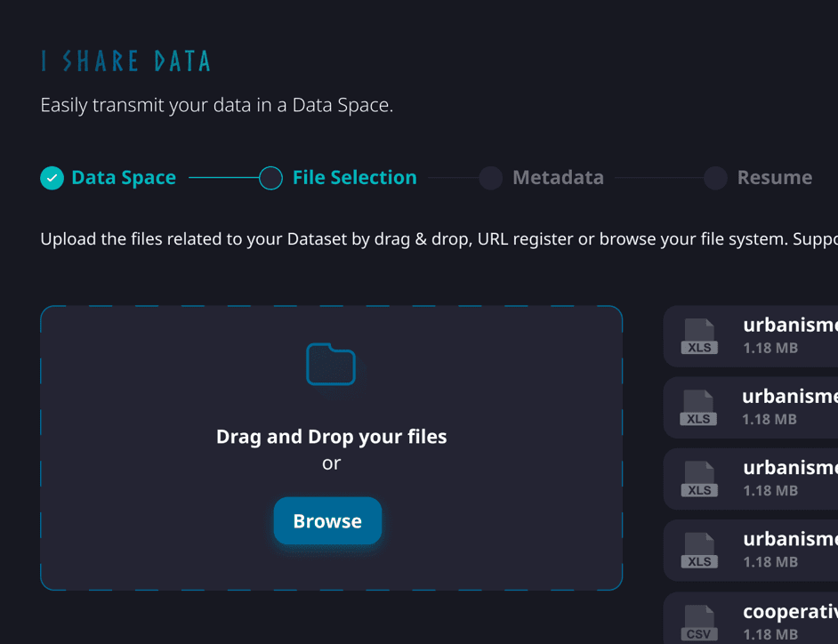Click progress line between Data Space and File Selection
The width and height of the screenshot is (838, 644).
(x=224, y=177)
